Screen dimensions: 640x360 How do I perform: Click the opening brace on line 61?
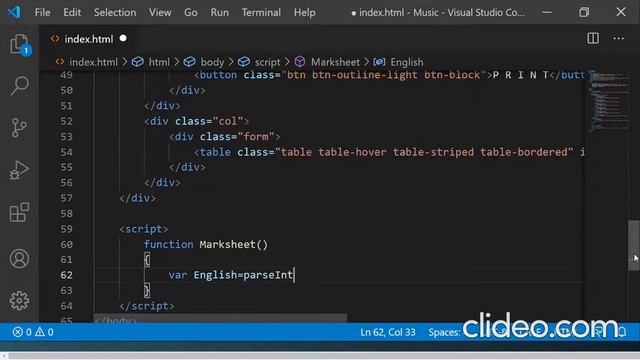coord(147,260)
